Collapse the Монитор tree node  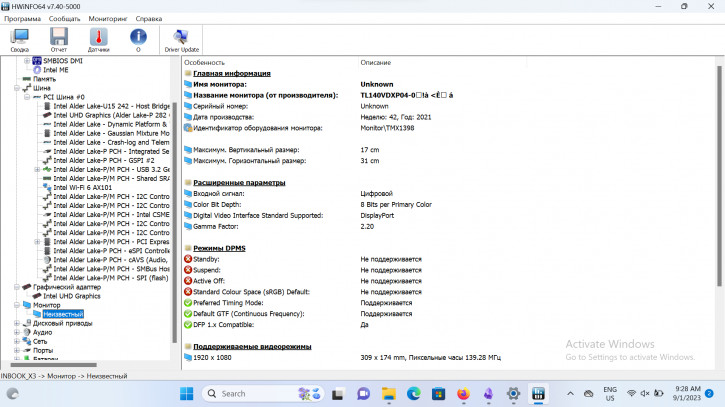[17, 305]
